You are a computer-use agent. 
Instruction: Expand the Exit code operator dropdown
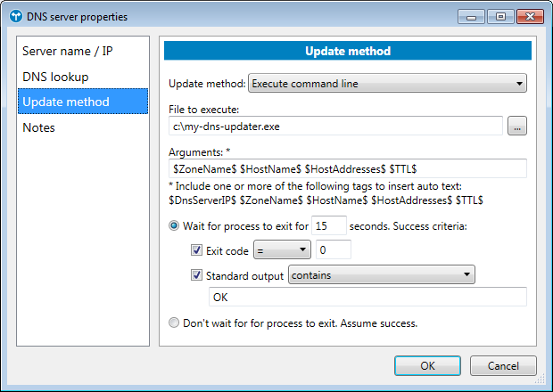[282, 250]
